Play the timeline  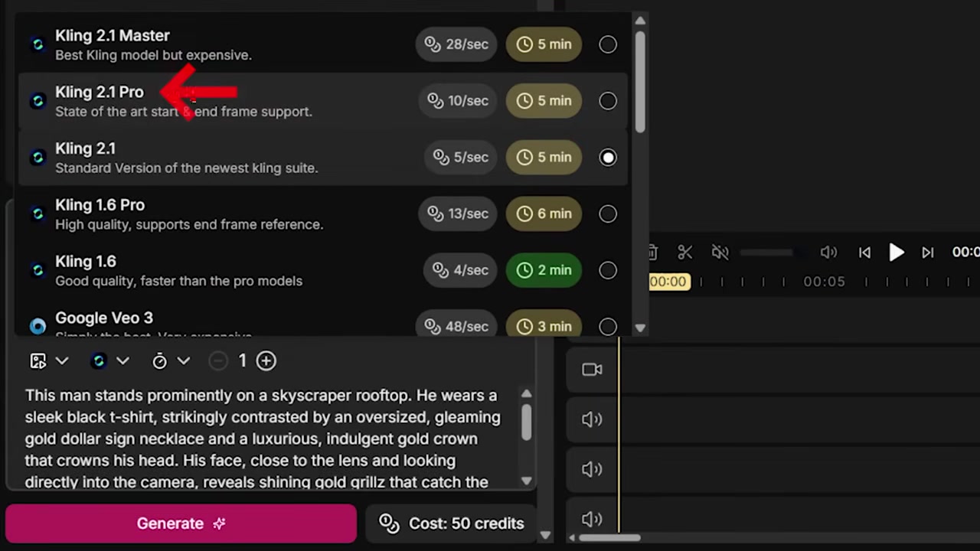[896, 253]
